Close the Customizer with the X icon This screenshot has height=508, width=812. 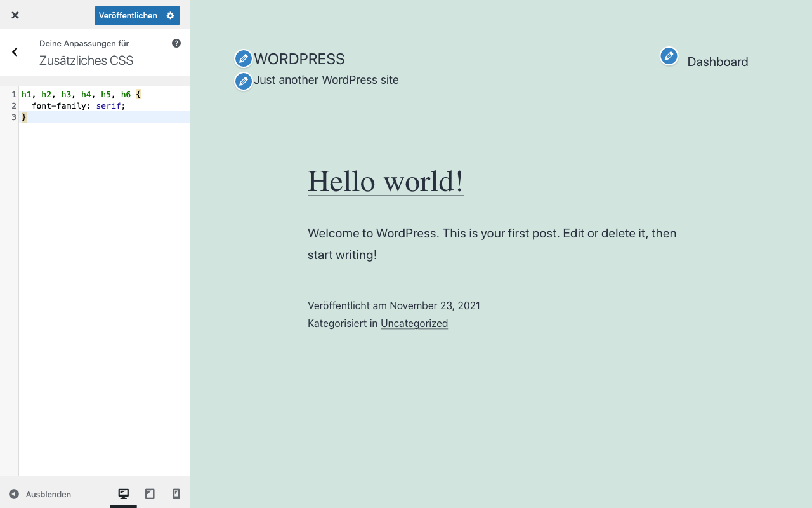tap(15, 15)
